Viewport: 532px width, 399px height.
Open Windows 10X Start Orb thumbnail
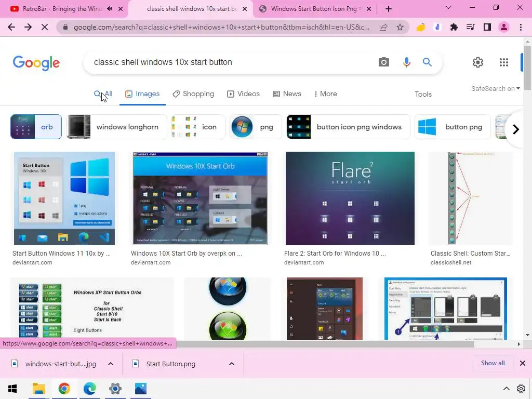[200, 198]
